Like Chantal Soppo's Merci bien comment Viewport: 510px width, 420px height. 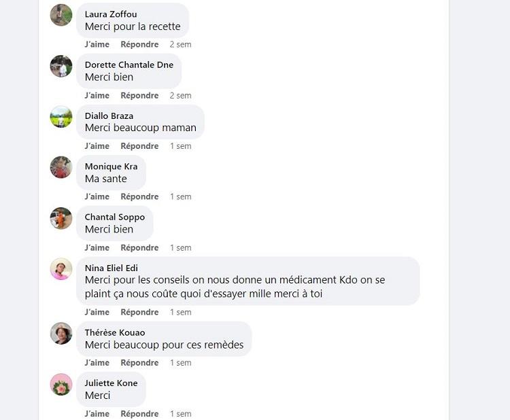point(97,247)
